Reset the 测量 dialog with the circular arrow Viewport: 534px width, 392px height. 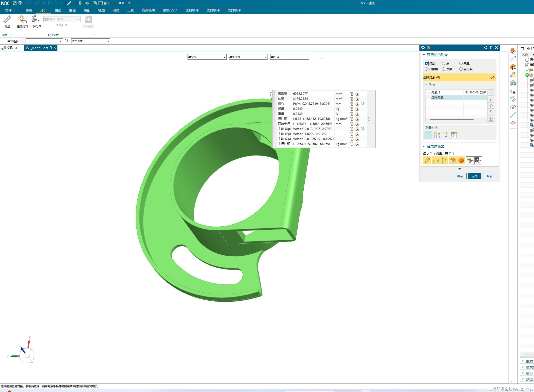(x=486, y=48)
